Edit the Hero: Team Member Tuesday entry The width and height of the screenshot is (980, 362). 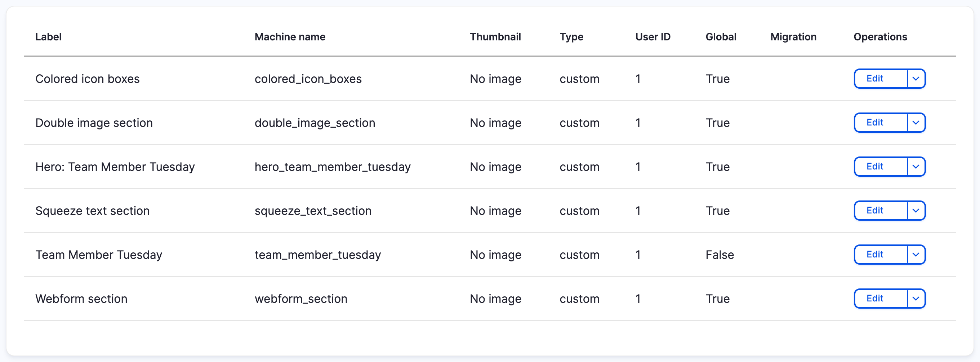click(x=881, y=167)
